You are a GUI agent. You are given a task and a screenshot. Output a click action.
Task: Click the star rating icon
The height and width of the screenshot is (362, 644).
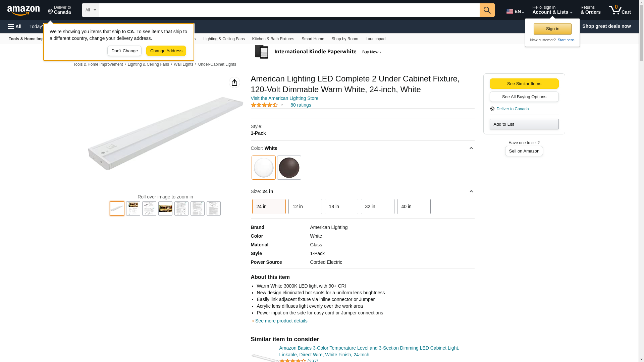tap(264, 105)
